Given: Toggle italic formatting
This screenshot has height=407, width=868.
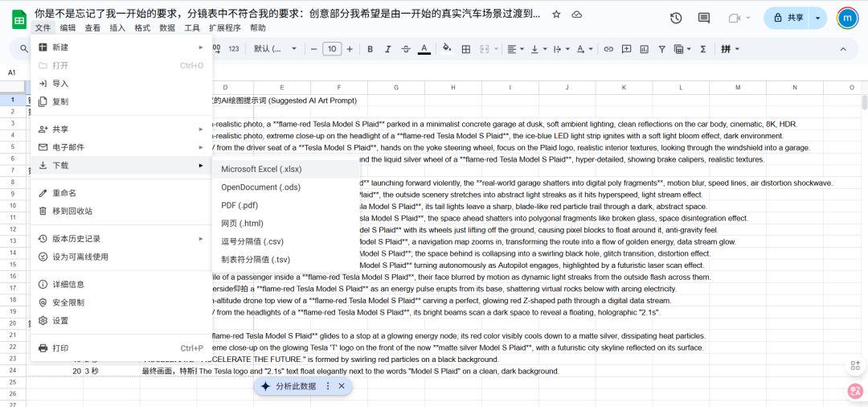Looking at the screenshot, I should coord(388,49).
